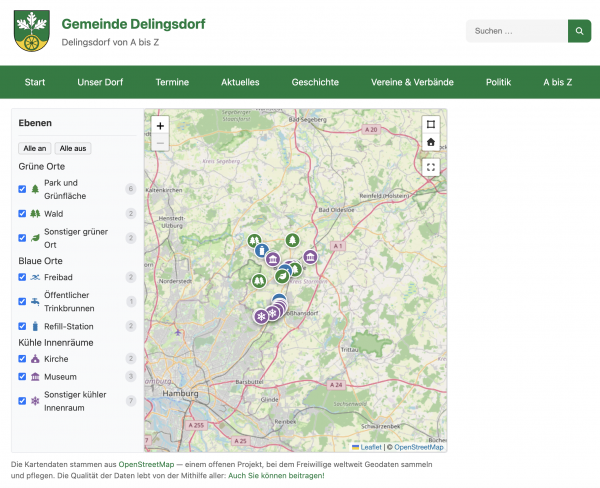The image size is (600, 488).
Task: Click the green park tree marker north of Bad Oldesloe road
Action: click(x=292, y=240)
